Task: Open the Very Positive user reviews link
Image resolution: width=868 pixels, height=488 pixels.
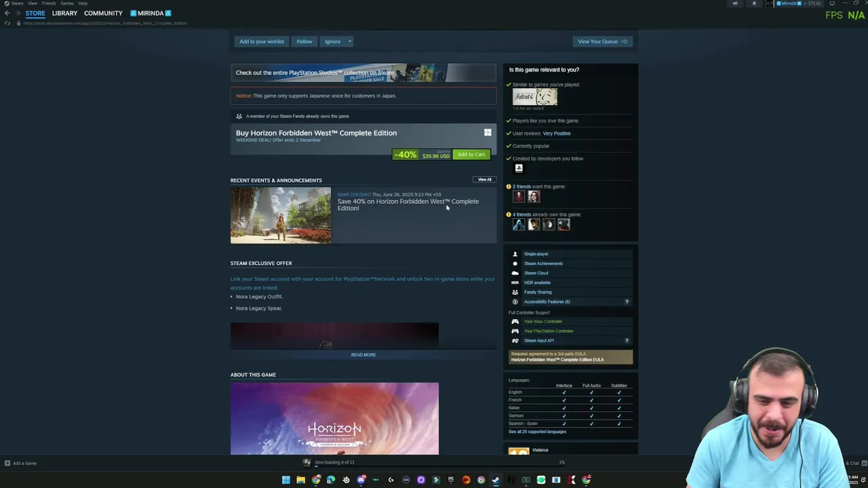Action: [x=557, y=134]
